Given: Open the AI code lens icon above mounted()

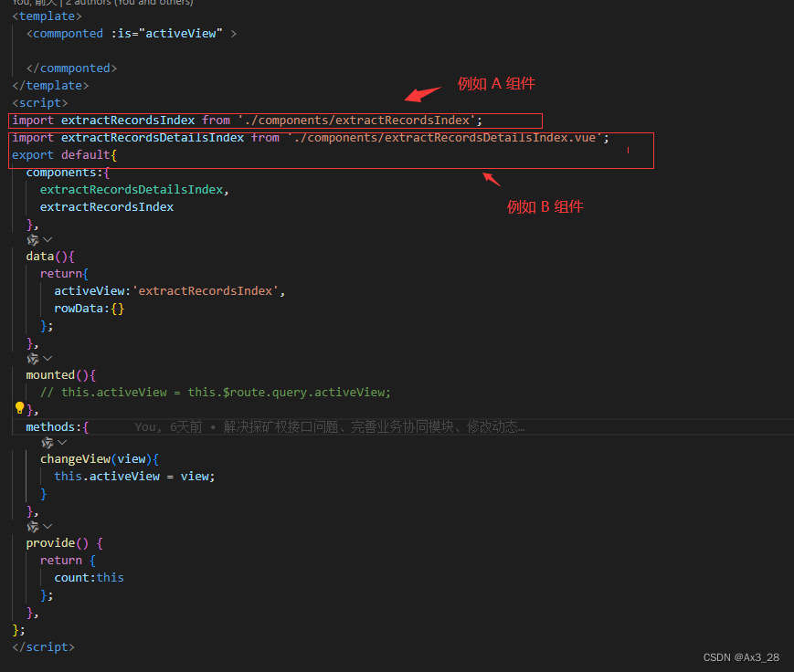Looking at the screenshot, I should (x=33, y=359).
